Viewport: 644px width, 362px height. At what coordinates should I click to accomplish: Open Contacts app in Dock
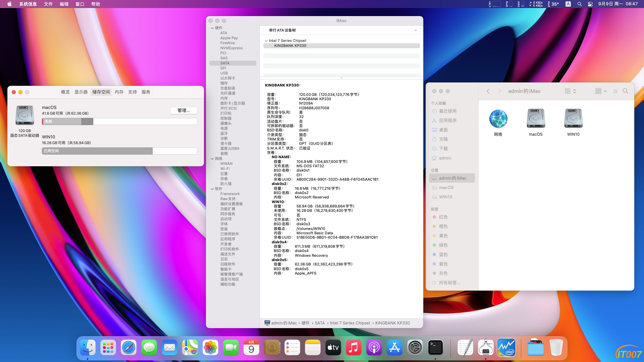coord(272,348)
